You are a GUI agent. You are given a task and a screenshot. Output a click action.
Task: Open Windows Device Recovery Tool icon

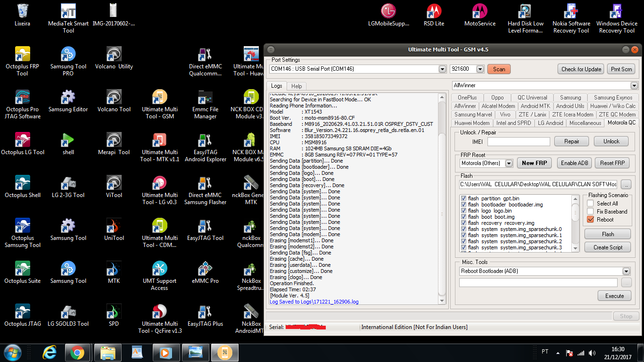pyautogui.click(x=617, y=19)
